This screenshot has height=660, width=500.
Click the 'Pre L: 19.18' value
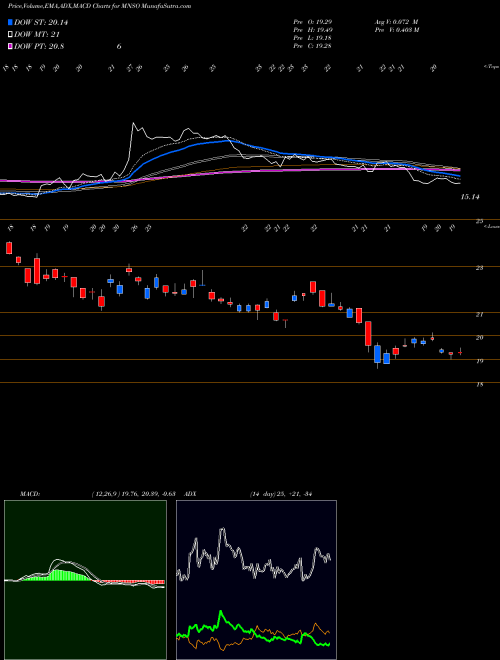coord(312,38)
